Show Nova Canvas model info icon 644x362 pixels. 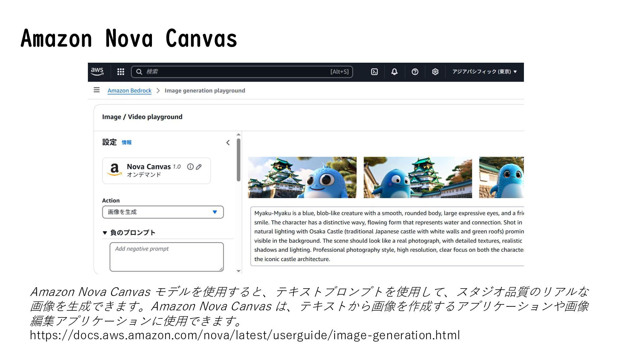[190, 167]
